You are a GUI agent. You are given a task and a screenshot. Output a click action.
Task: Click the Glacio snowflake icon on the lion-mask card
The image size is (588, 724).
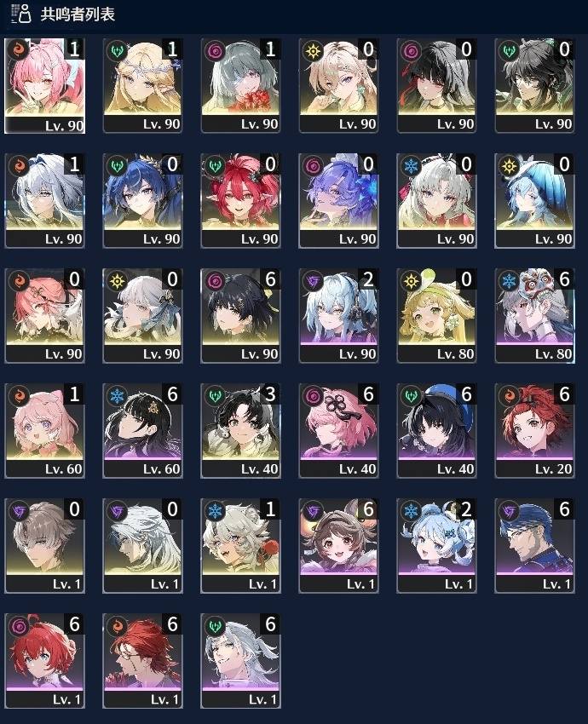pos(510,281)
